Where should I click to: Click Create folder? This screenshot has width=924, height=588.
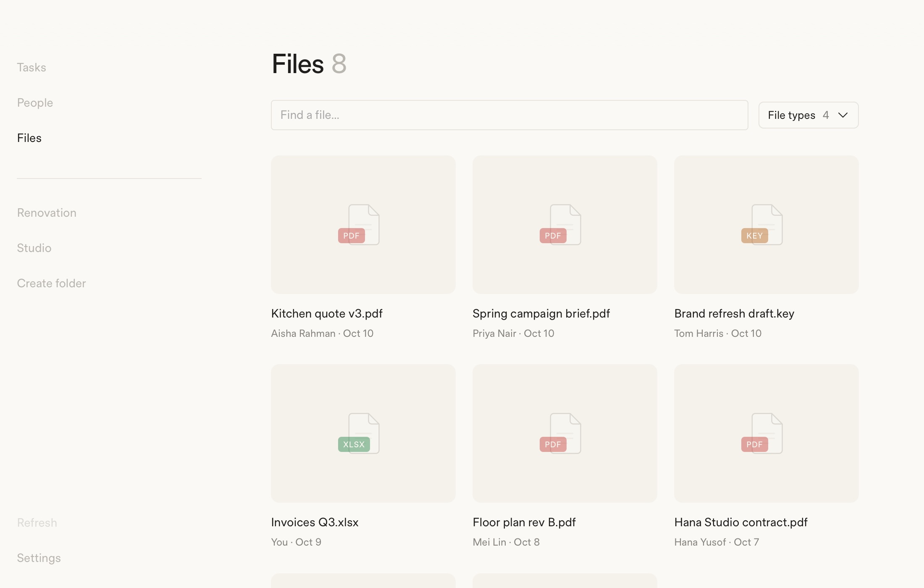pos(51,283)
